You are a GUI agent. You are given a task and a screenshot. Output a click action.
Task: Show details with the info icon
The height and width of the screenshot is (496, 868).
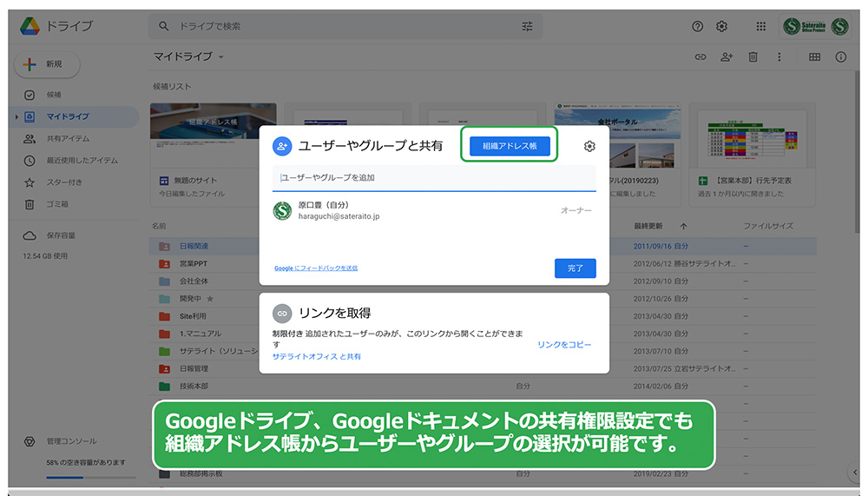pyautogui.click(x=840, y=57)
